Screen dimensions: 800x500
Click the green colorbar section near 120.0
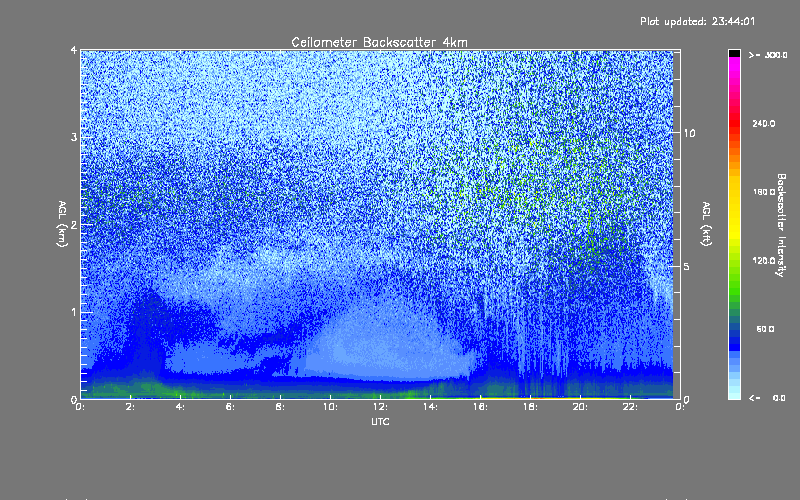click(734, 268)
